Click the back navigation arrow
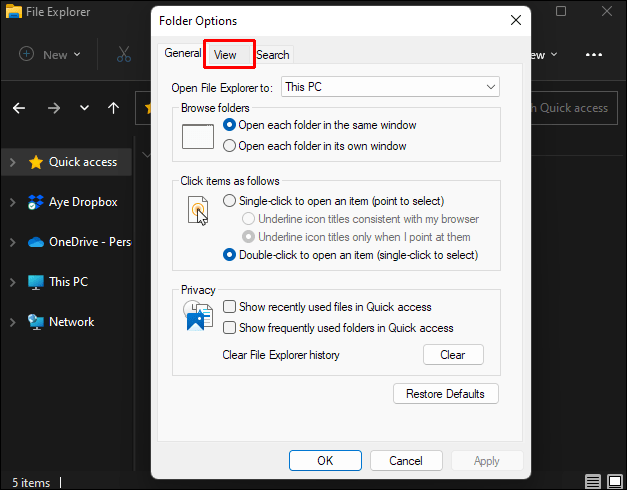 [x=21, y=108]
